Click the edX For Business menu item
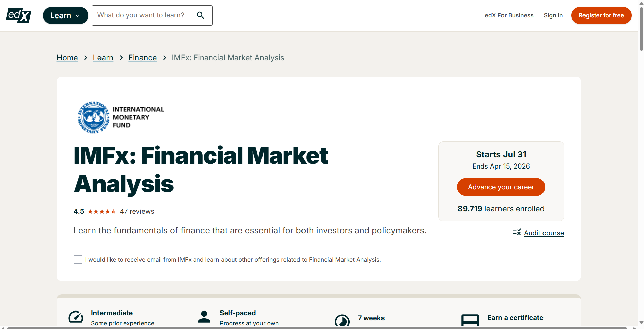This screenshot has width=644, height=329. click(x=509, y=15)
